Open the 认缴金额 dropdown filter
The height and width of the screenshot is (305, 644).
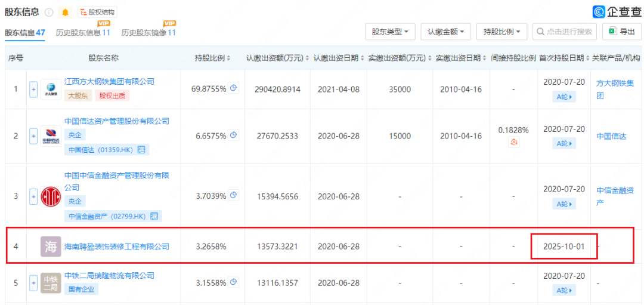point(446,32)
